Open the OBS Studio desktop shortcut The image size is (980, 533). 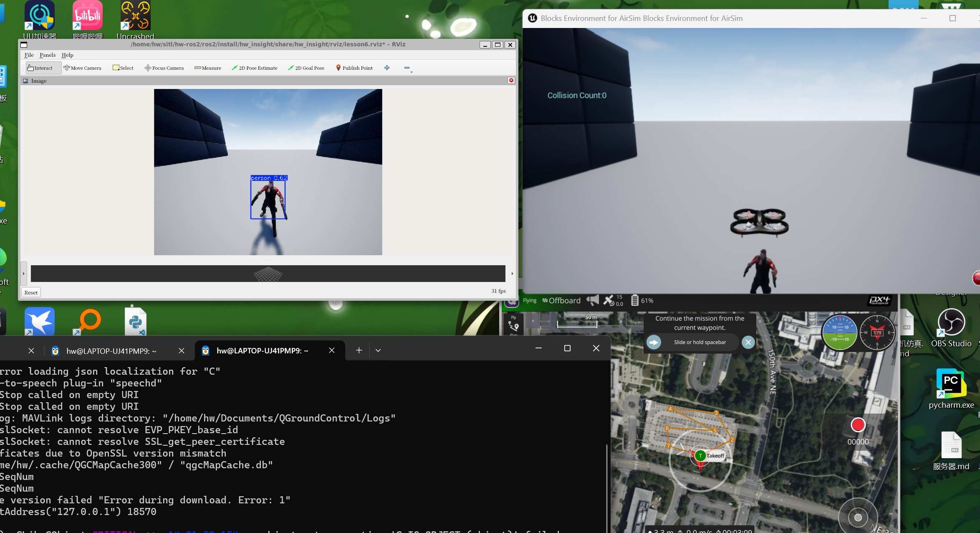click(x=951, y=328)
